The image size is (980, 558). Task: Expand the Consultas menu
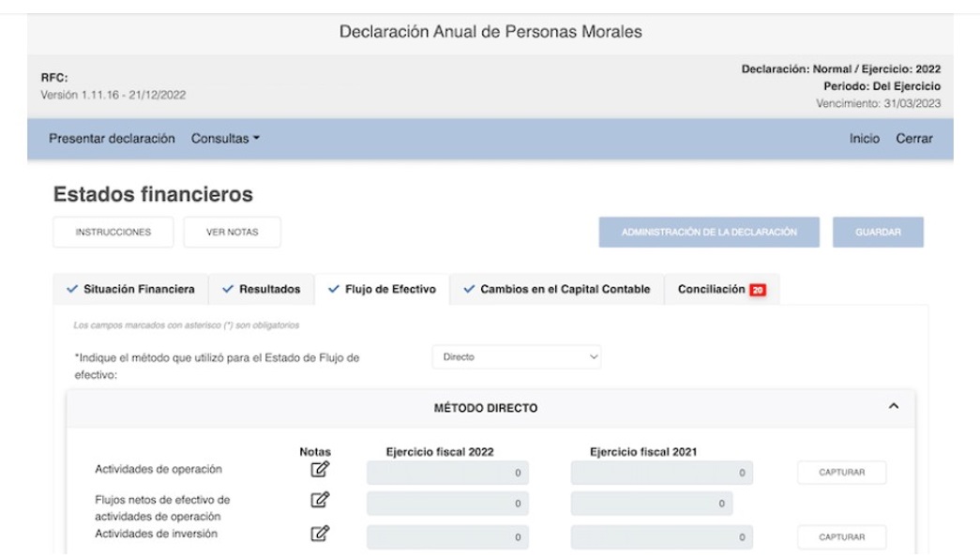point(225,139)
